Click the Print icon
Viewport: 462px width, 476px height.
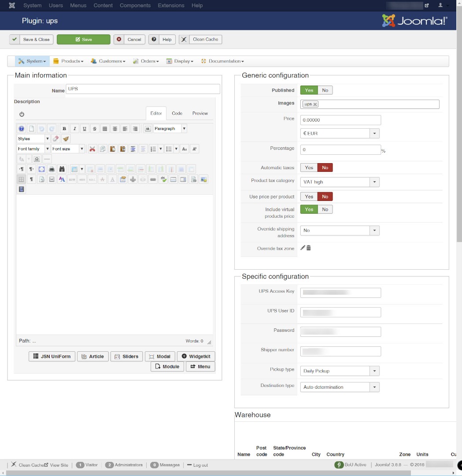coord(52,169)
